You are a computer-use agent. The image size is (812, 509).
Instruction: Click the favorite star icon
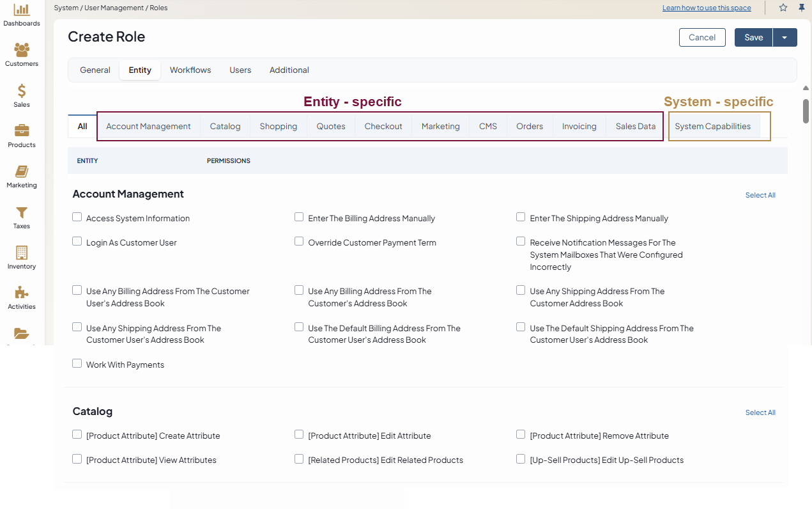783,8
